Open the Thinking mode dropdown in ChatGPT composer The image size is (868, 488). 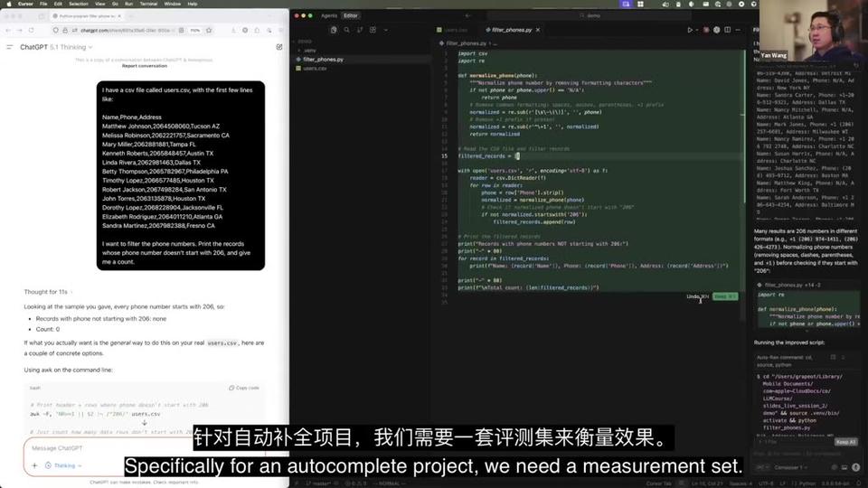click(63, 466)
